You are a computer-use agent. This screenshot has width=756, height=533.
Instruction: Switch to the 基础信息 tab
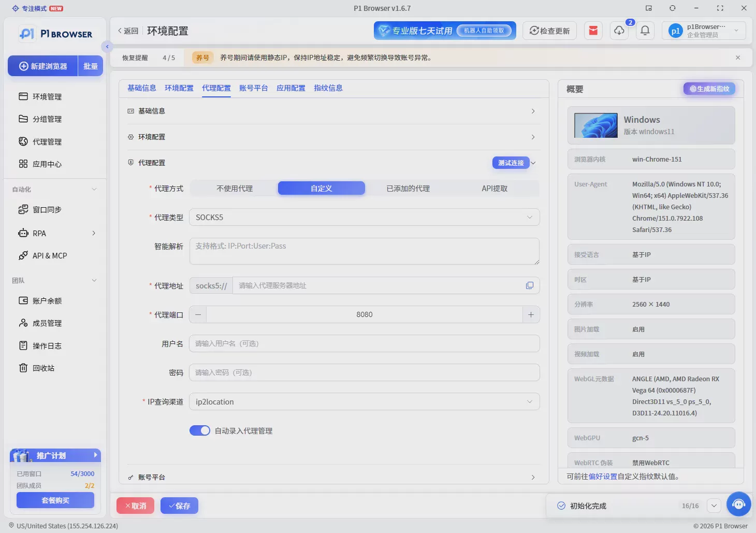tap(142, 88)
